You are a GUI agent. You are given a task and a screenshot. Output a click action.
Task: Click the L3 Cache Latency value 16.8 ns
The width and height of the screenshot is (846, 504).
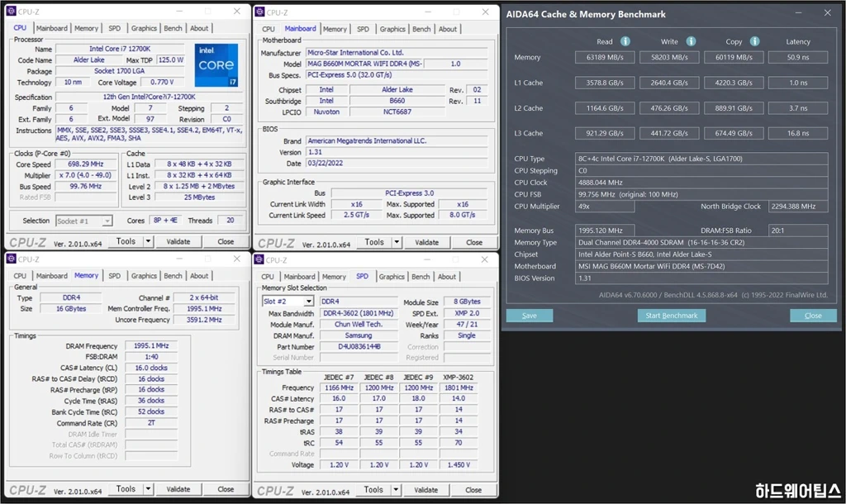[x=798, y=133]
